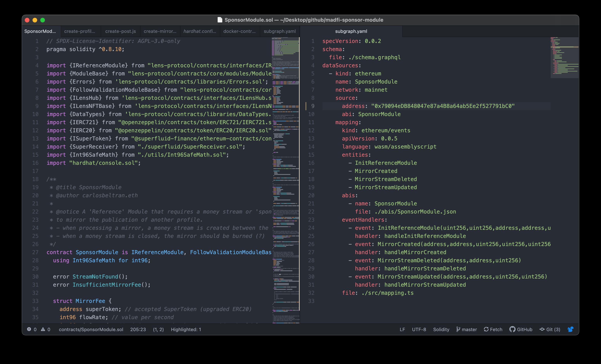The height and width of the screenshot is (364, 601).
Task: Click line number 27 in the left gutter
Action: point(35,252)
